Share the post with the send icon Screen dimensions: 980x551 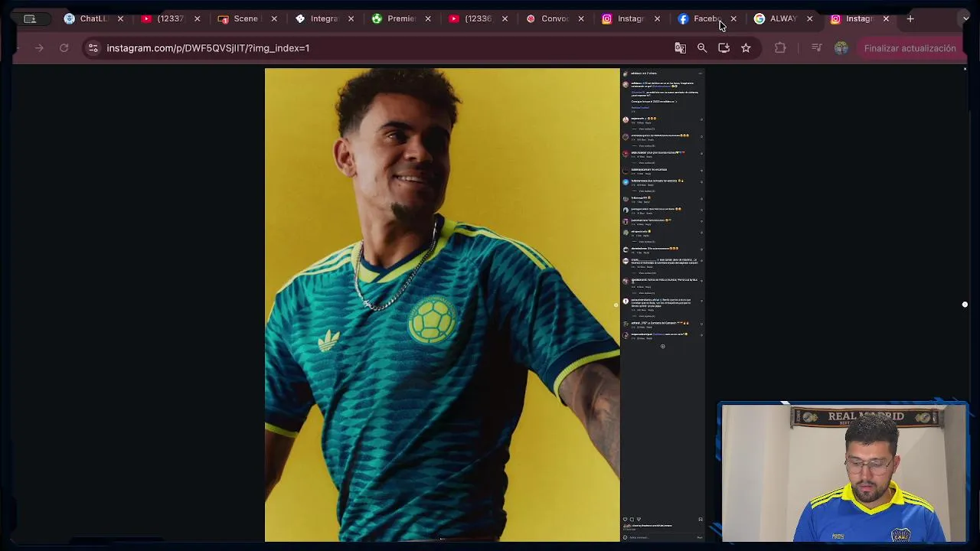pos(639,520)
